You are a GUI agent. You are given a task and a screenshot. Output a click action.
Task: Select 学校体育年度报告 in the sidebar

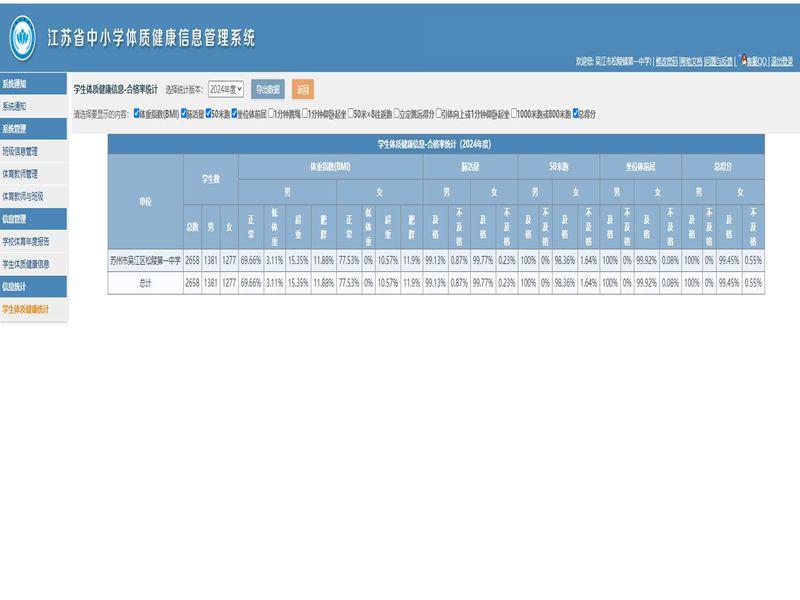[26, 241]
